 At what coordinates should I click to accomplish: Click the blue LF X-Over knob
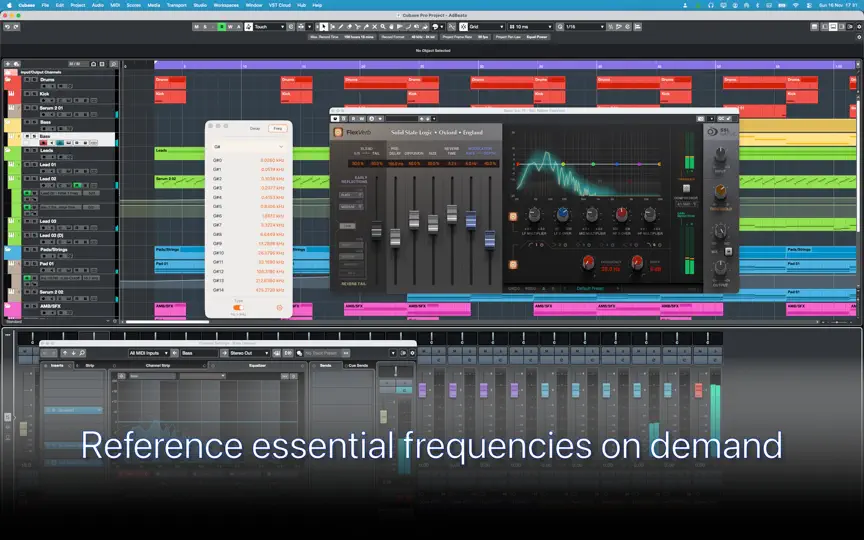(x=562, y=214)
